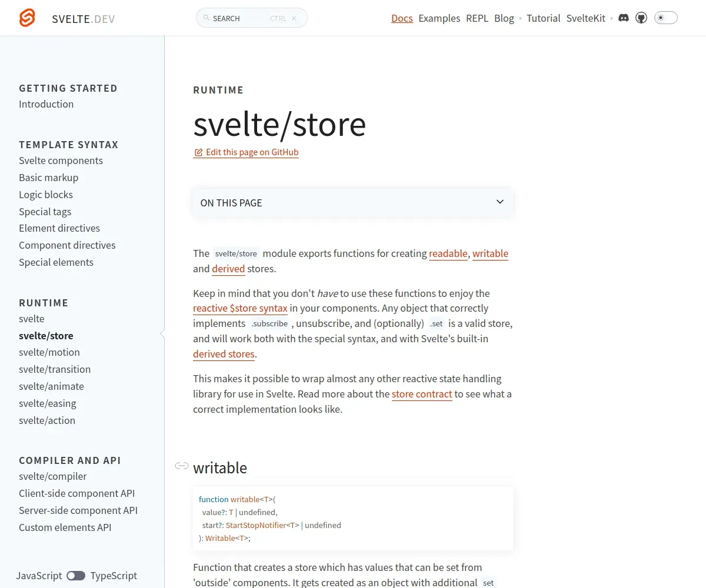The image size is (706, 588).
Task: Toggle JavaScript/TypeScript language switch
Action: (76, 576)
